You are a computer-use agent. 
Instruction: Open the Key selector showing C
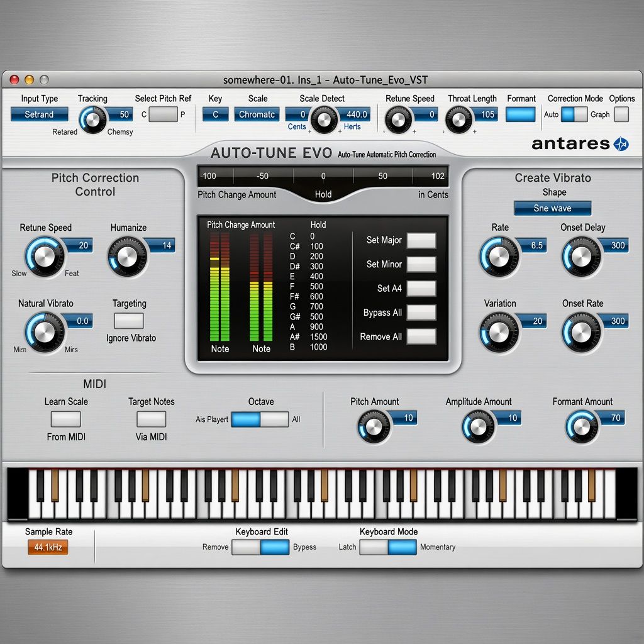[x=215, y=114]
